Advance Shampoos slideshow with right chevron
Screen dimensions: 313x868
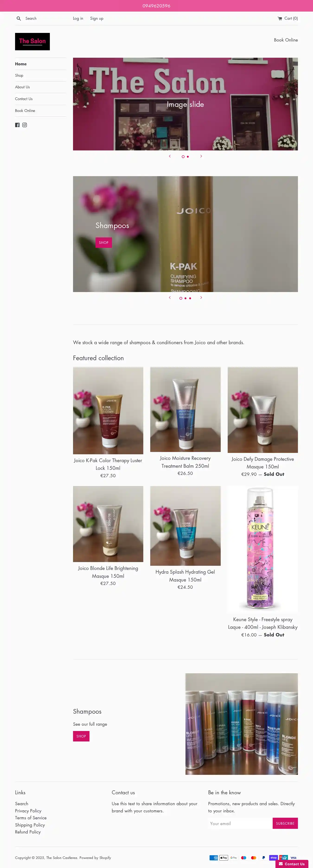201,298
